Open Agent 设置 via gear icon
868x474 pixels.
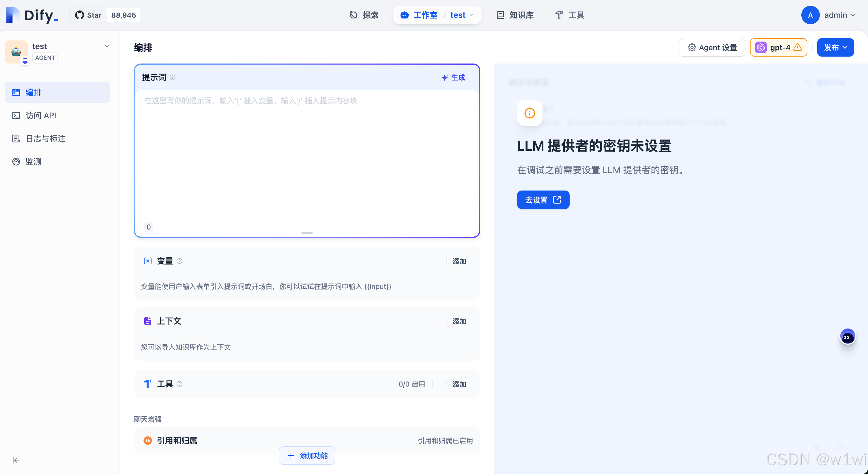692,47
